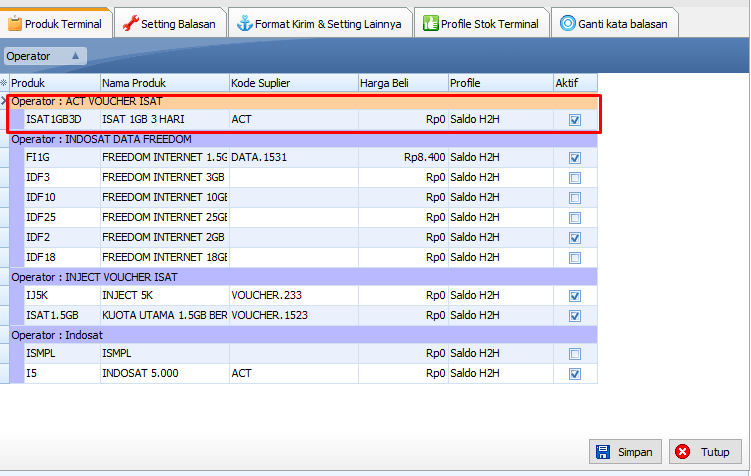Image resolution: width=751 pixels, height=476 pixels.
Task: Switch to Setting Balasan tab
Action: click(170, 23)
